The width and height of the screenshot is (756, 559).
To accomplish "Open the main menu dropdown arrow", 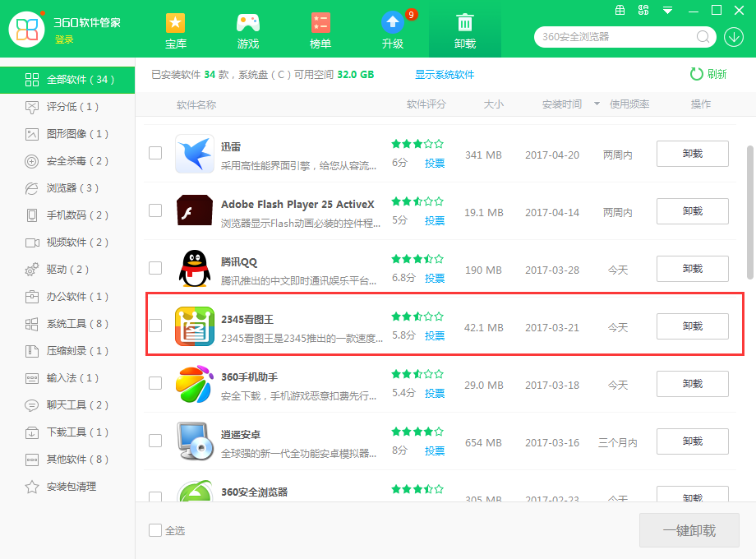I will [667, 11].
